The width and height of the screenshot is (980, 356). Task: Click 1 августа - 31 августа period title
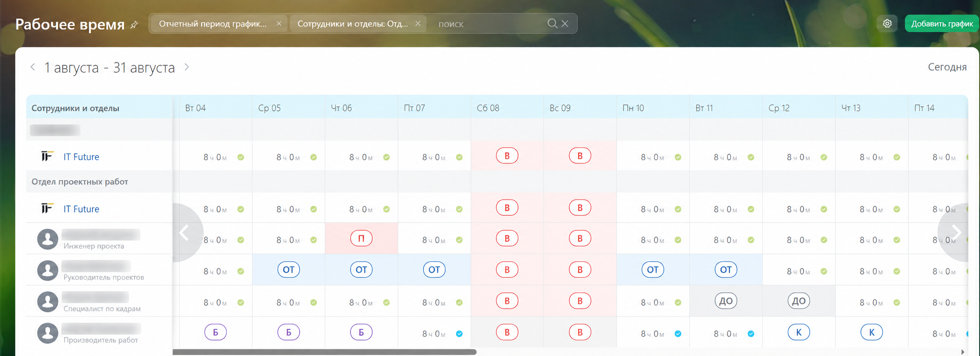[x=109, y=67]
